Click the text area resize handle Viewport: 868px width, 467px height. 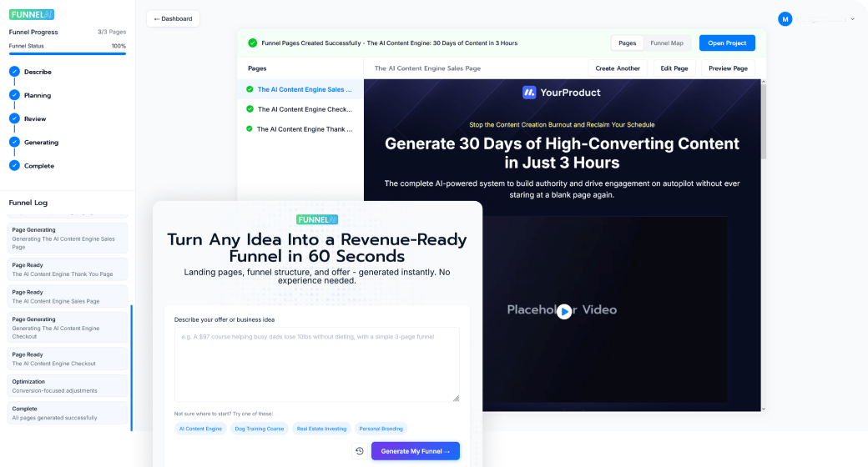(x=456, y=398)
